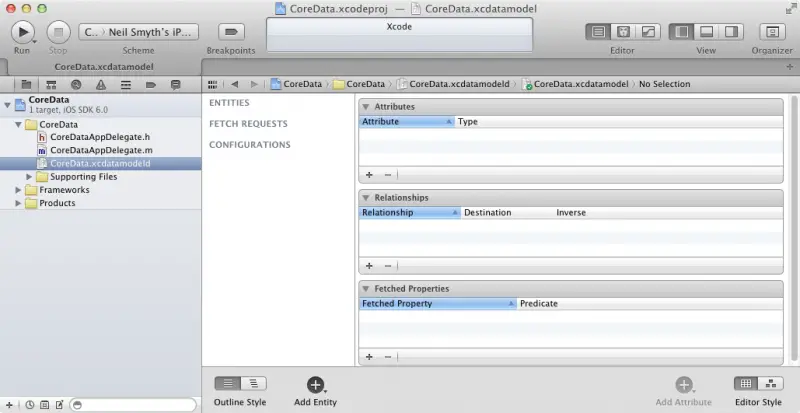This screenshot has width=800, height=413.
Task: Select the Standard editor button
Action: point(598,32)
